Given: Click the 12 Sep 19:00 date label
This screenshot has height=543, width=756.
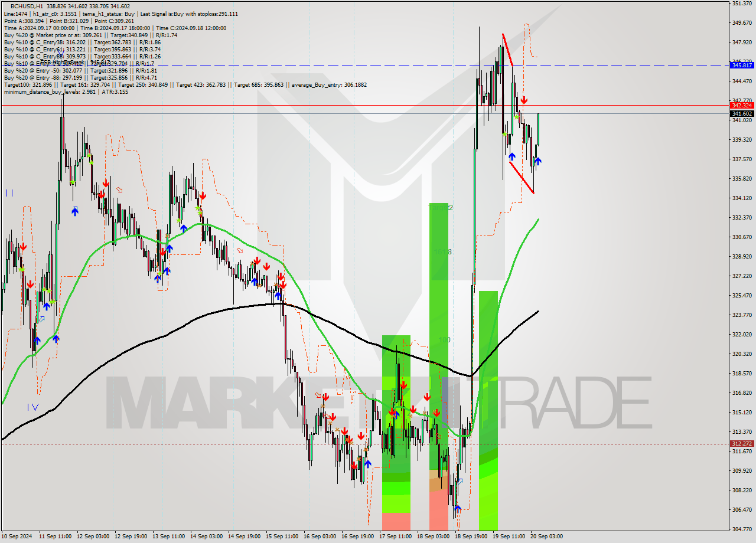Looking at the screenshot, I should tap(131, 537).
